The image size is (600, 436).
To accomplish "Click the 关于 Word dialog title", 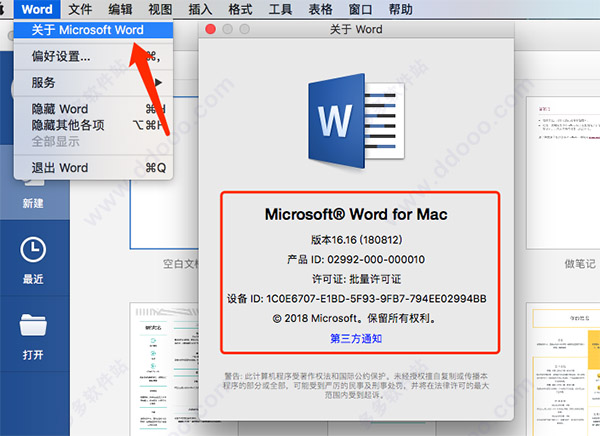I will tap(356, 29).
